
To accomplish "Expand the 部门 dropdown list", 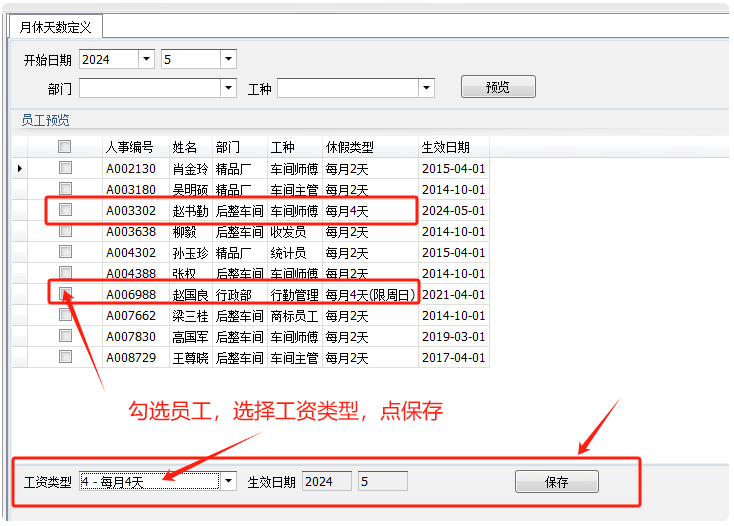I will click(228, 88).
